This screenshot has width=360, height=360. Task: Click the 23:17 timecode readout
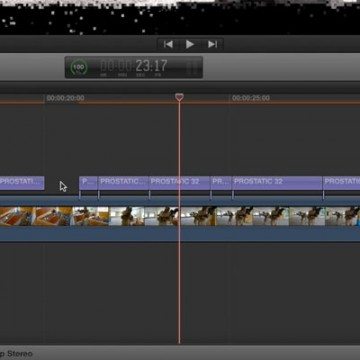point(151,66)
